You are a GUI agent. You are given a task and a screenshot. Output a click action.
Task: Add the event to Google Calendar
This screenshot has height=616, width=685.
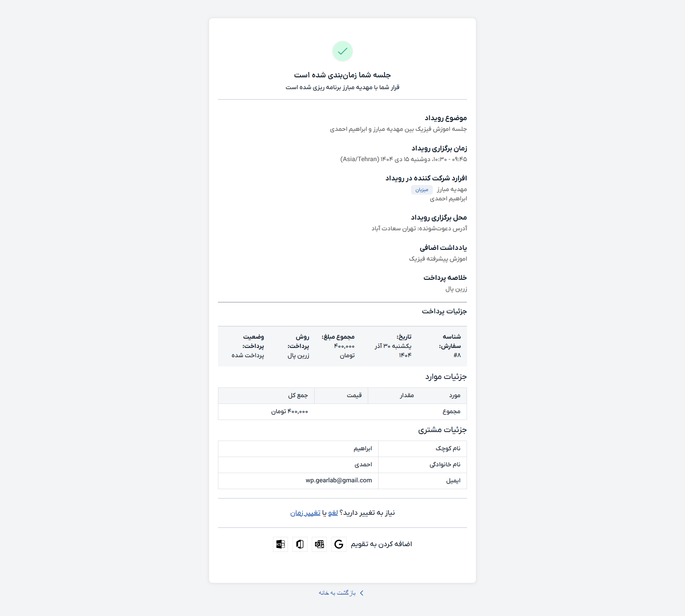click(x=339, y=544)
